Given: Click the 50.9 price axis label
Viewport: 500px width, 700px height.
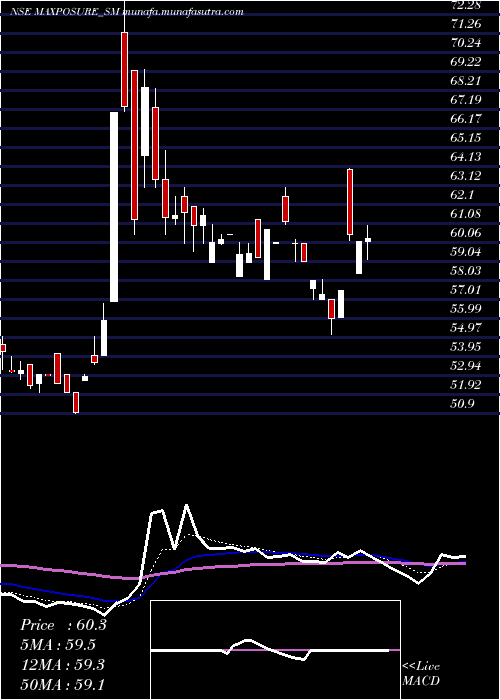Looking at the screenshot, I should tap(462, 404).
